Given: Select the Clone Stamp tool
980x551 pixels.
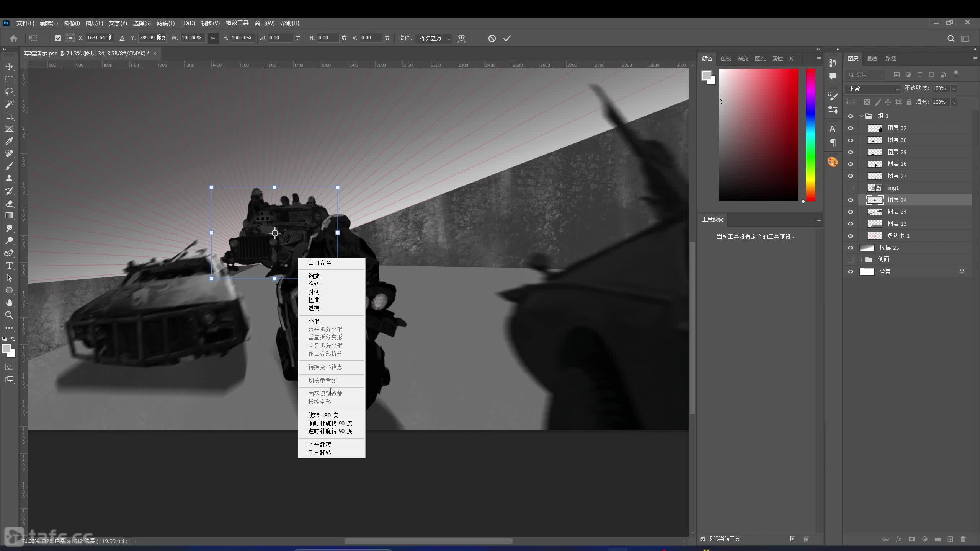Looking at the screenshot, I should coord(9,178).
